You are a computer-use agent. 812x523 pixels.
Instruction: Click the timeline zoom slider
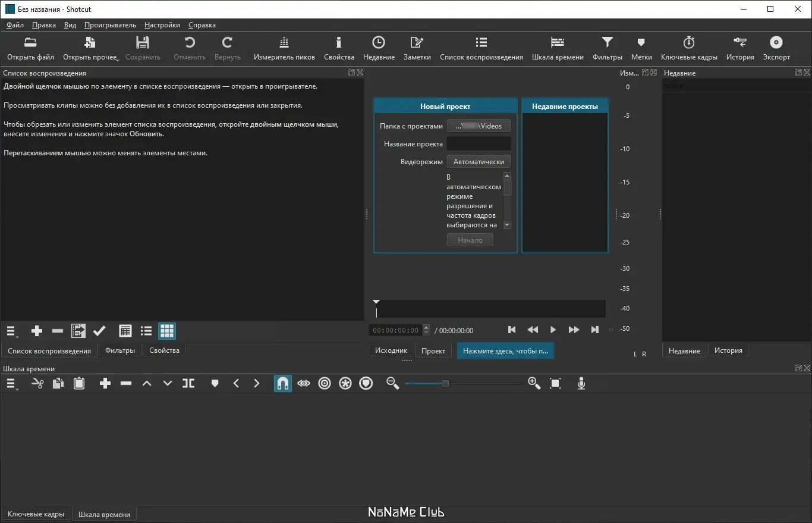445,384
